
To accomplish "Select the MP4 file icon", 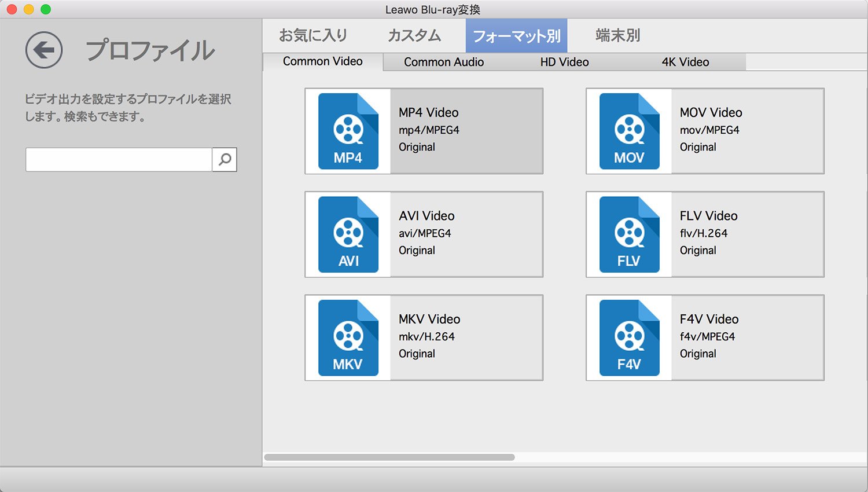I will point(348,131).
